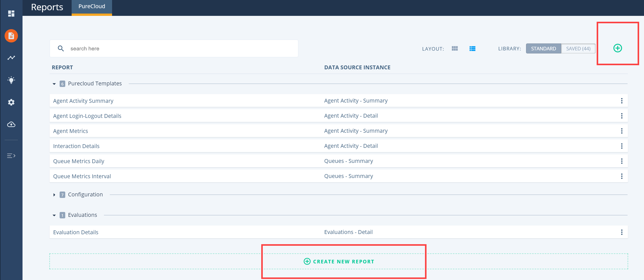Click the CREATE NEW REPORT button
This screenshot has height=280, width=644.
pyautogui.click(x=339, y=261)
